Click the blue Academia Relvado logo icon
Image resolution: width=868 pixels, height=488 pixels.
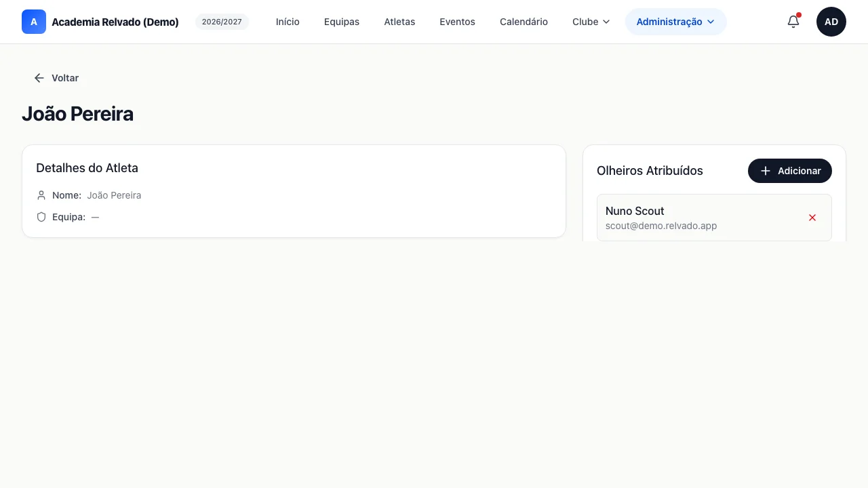coord(34,22)
